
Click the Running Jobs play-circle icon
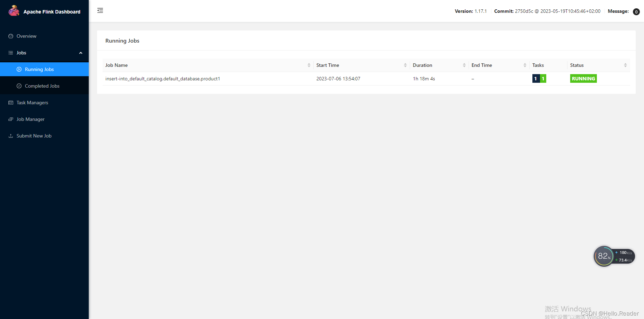click(19, 69)
